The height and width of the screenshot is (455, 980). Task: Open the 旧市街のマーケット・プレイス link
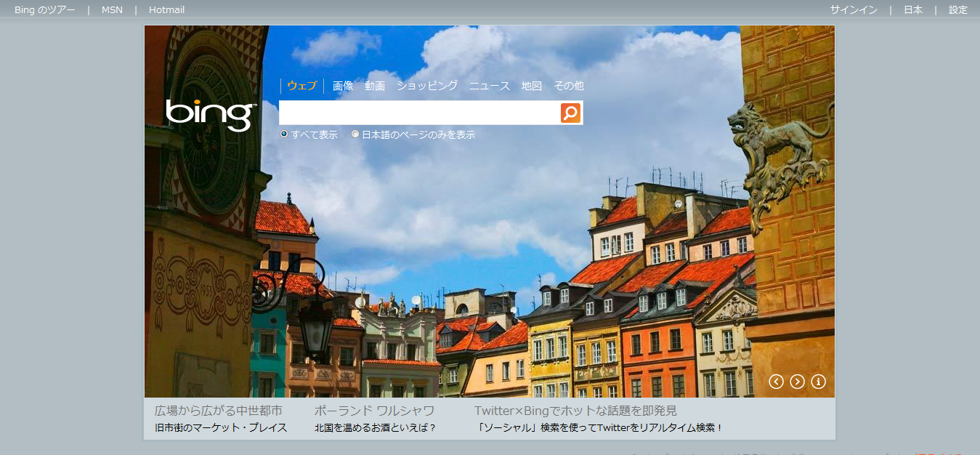[x=221, y=427]
